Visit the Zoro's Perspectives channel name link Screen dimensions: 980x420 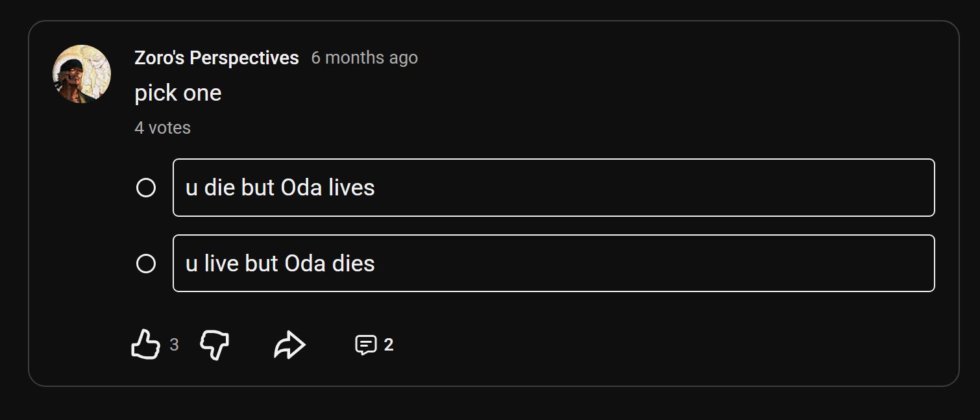(216, 58)
